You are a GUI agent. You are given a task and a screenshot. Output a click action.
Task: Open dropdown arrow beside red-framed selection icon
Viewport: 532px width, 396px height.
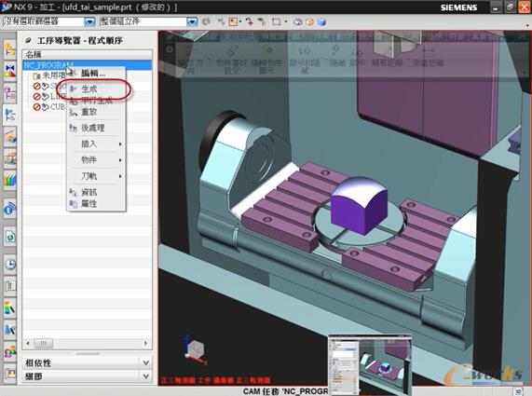pyautogui.click(x=240, y=22)
